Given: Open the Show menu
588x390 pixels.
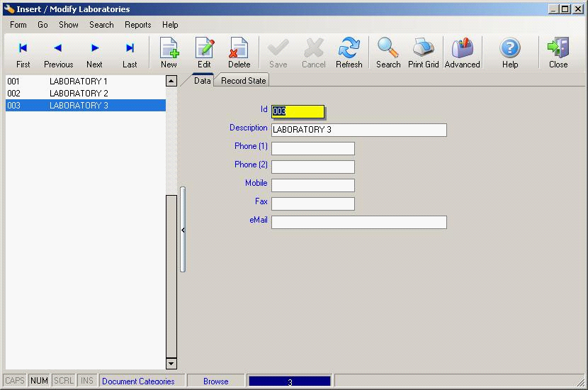Looking at the screenshot, I should 69,25.
